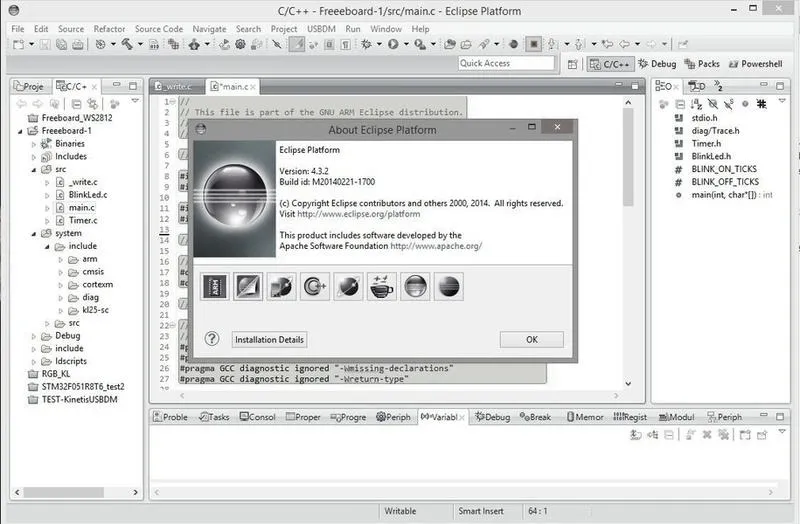
Task: Expand the Includes tree node
Action: 34,157
